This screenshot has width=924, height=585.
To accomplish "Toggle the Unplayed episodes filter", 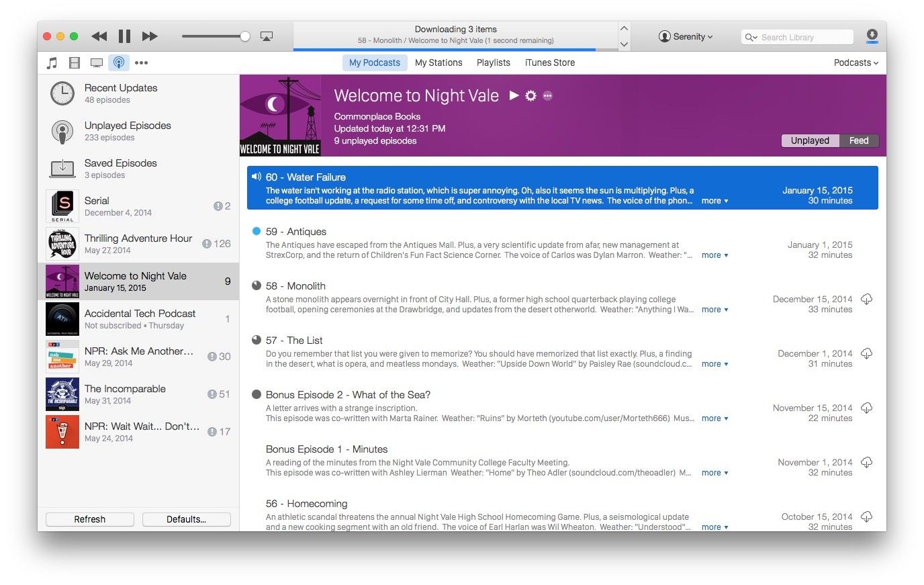I will point(810,141).
